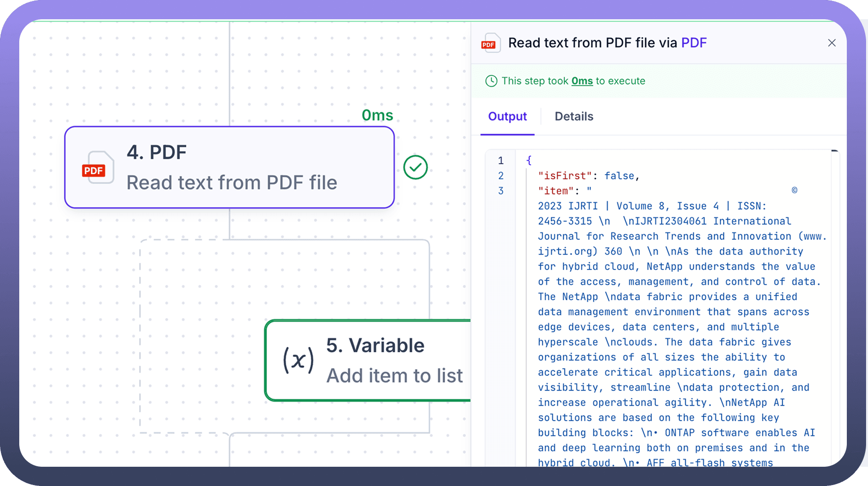Click the 'Read text from PDF file' node description
This screenshot has width=868, height=486.
[231, 183]
